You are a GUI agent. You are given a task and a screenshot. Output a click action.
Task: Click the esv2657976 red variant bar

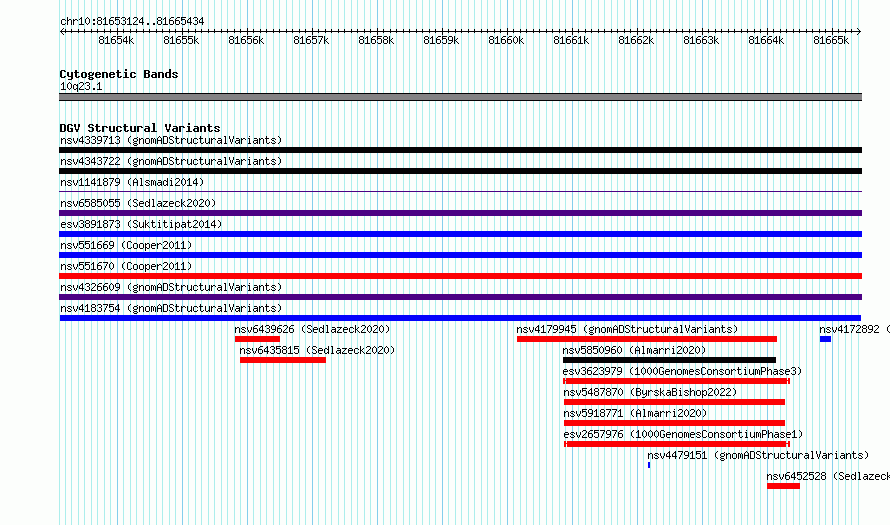[677, 444]
